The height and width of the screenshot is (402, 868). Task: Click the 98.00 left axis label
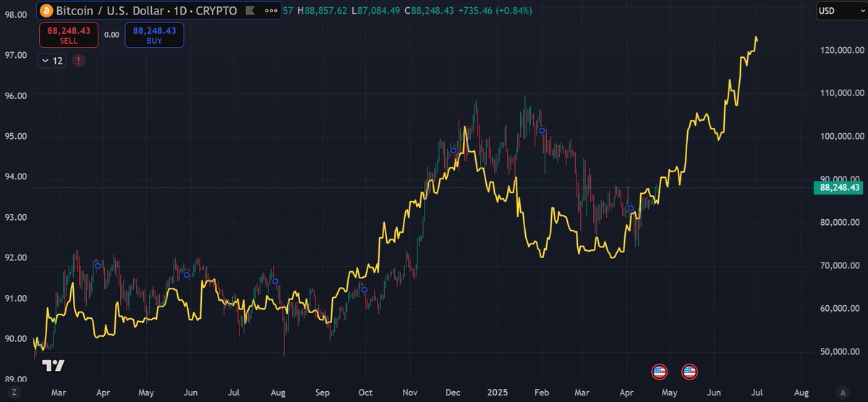tap(16, 14)
